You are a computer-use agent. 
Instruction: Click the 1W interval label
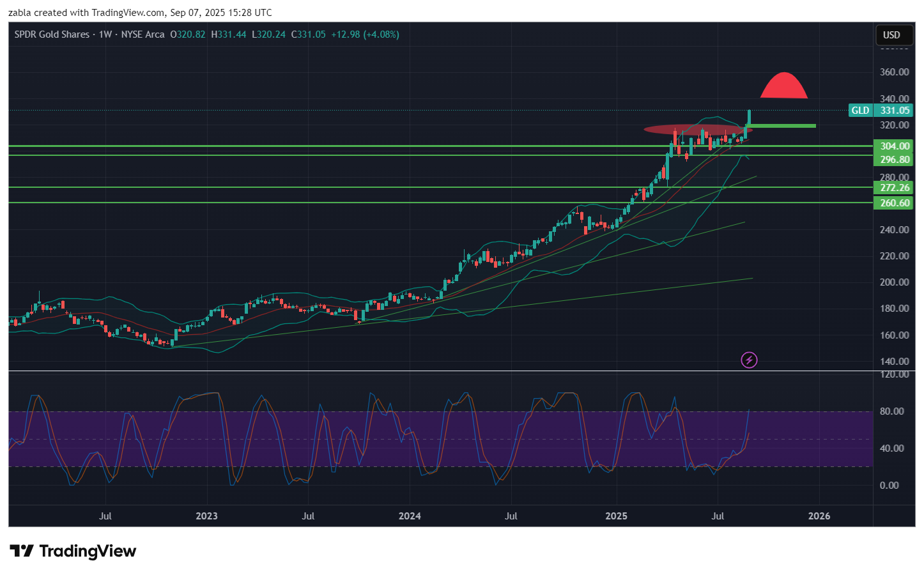[x=105, y=34]
